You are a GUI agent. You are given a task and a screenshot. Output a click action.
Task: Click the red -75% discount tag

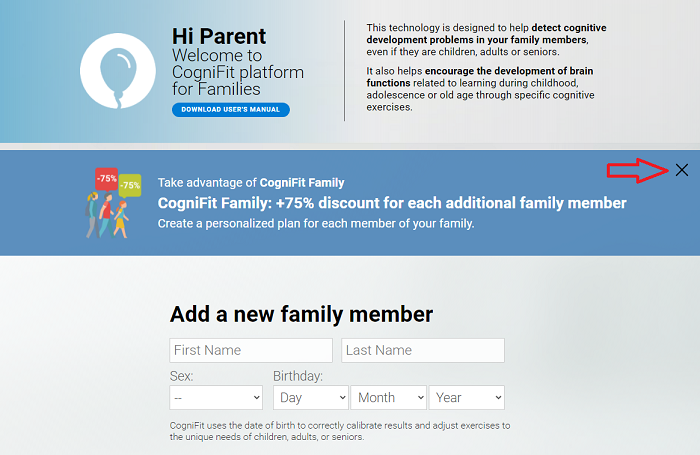pos(106,179)
